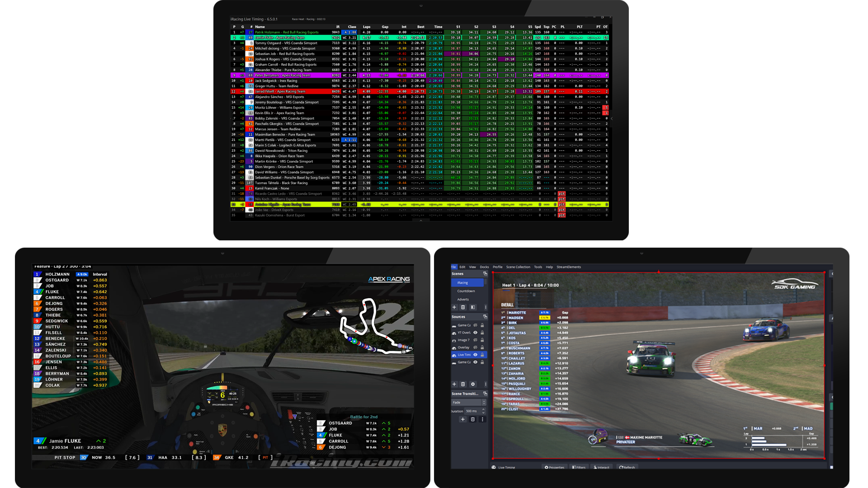Open transition more-options dots under Duration
This screenshot has height=488, width=868.
tap(482, 419)
